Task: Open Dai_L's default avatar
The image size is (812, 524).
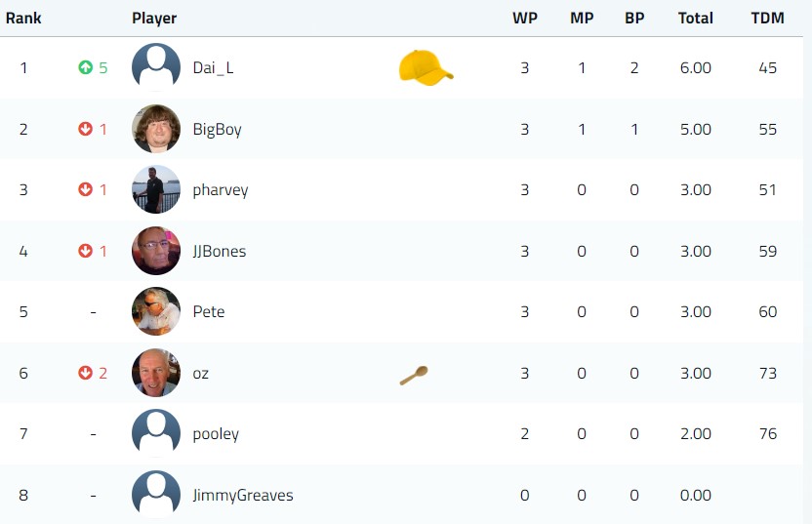Action: point(156,67)
